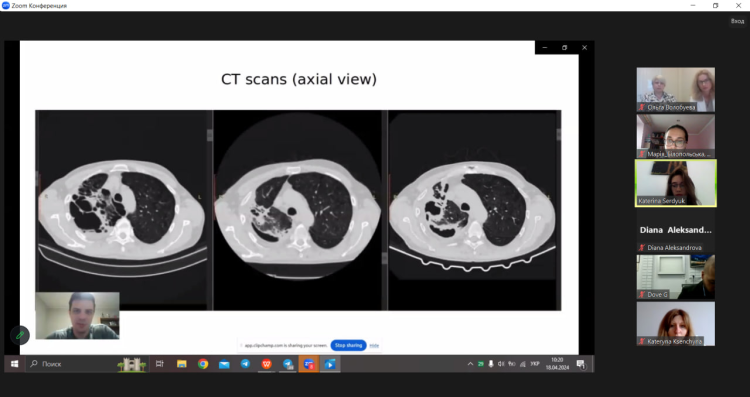Click the Вход button at top right
Screen dimensions: 750x397
737,21
